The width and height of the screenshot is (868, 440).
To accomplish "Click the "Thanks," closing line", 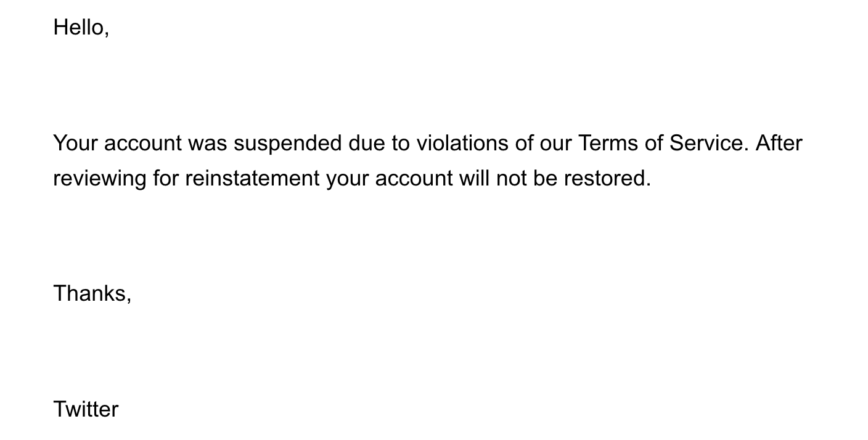I will click(92, 293).
